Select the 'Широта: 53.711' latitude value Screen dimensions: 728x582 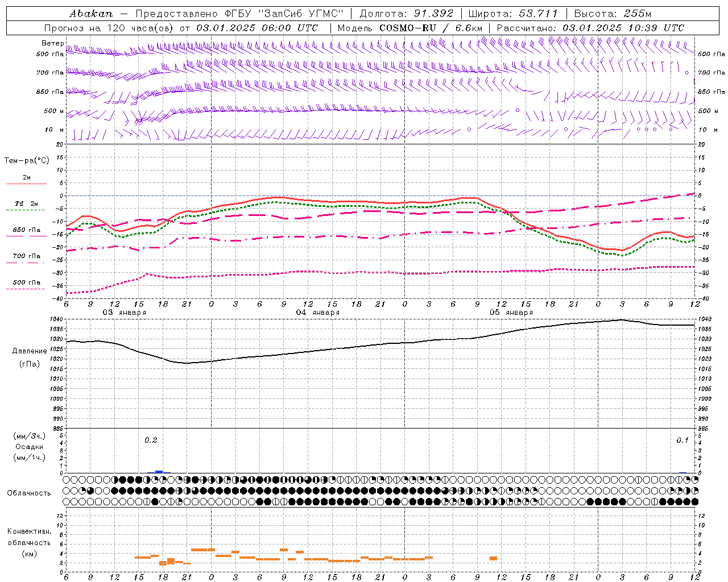[513, 14]
